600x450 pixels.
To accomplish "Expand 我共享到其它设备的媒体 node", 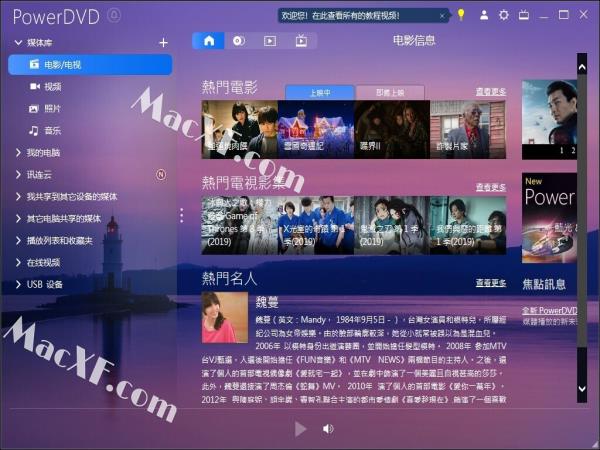I will pos(18,197).
